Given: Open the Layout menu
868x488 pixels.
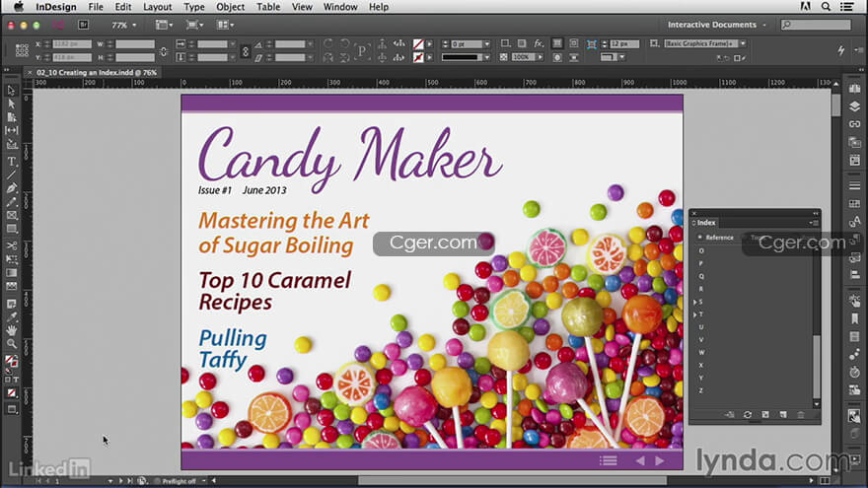Looking at the screenshot, I should pyautogui.click(x=157, y=7).
